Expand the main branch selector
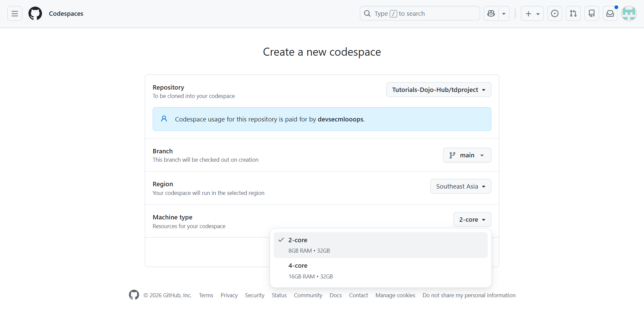The width and height of the screenshot is (644, 310). coord(467,155)
